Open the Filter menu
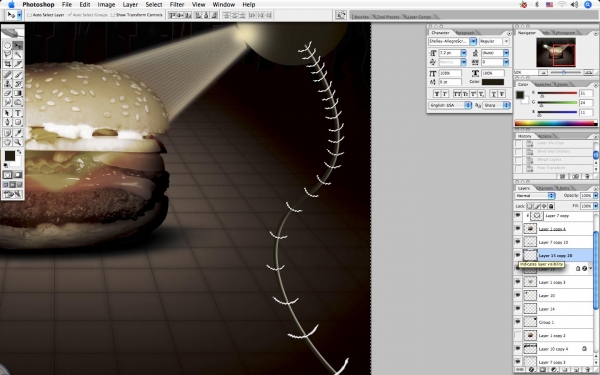Image resolution: width=600 pixels, height=375 pixels. [x=177, y=5]
